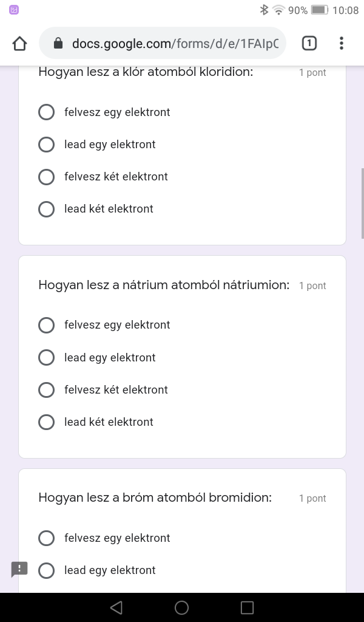Screen dimensions: 364x622
Task: Open Chrome three-dot overflow menu
Action: 342,43
